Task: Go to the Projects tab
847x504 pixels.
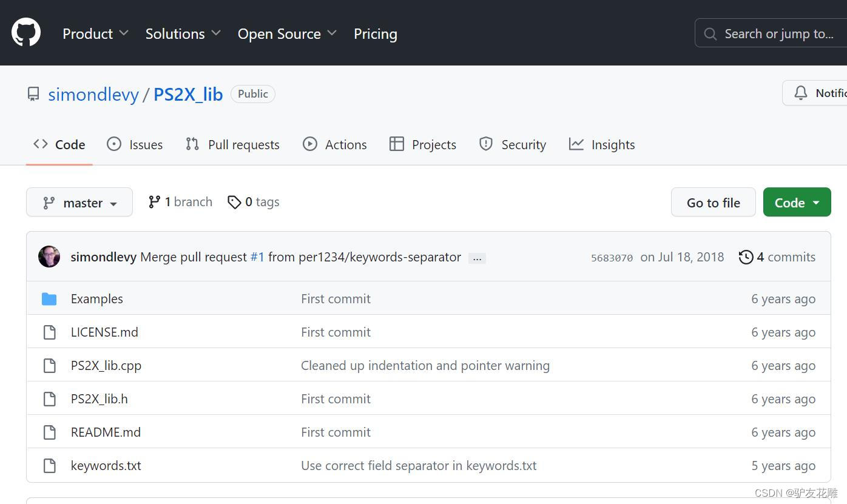Action: (x=423, y=144)
